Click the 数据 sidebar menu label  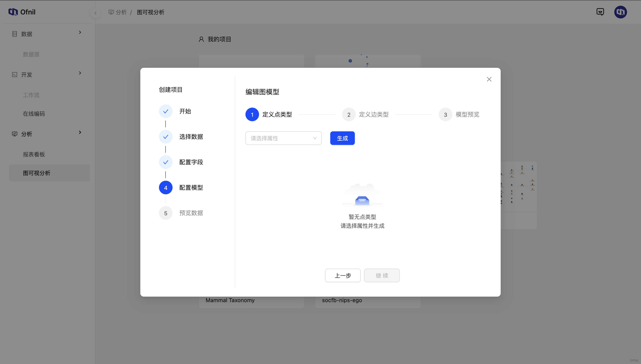tap(26, 34)
